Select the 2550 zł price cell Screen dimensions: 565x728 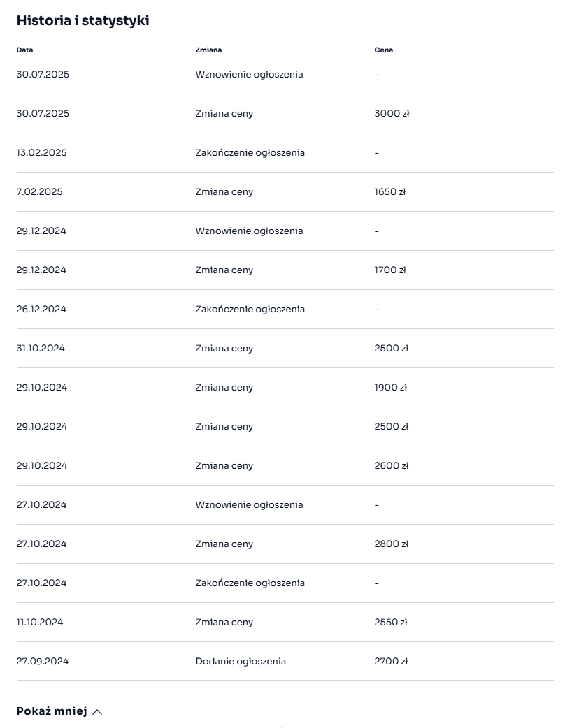point(391,622)
